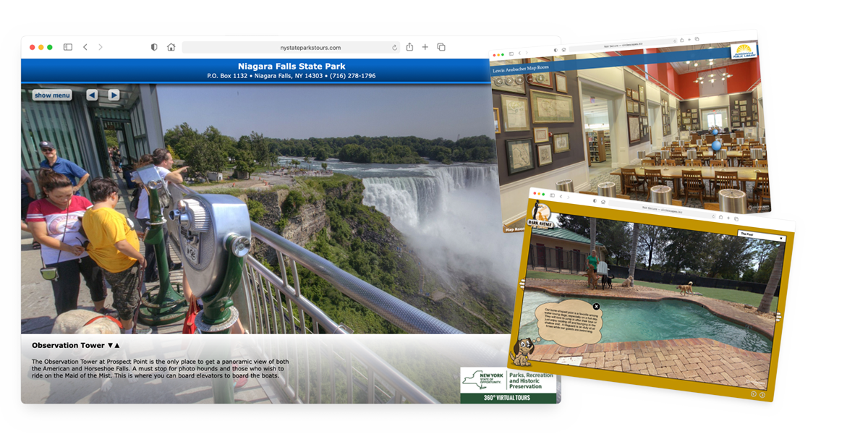Image resolution: width=868 pixels, height=434 pixels.
Task: Click the blue hotspot marker in the map room
Action: coord(718,145)
